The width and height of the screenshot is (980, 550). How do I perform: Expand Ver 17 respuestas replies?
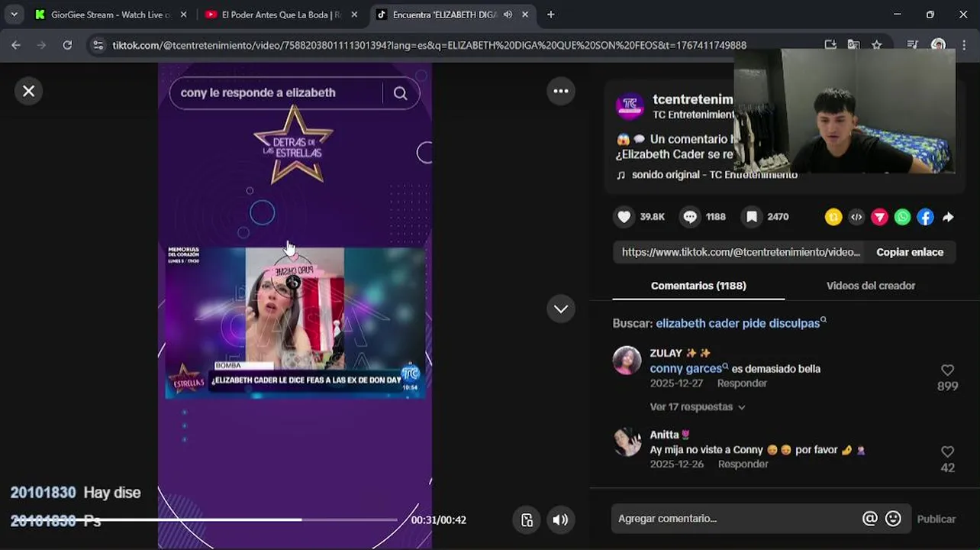tap(698, 407)
